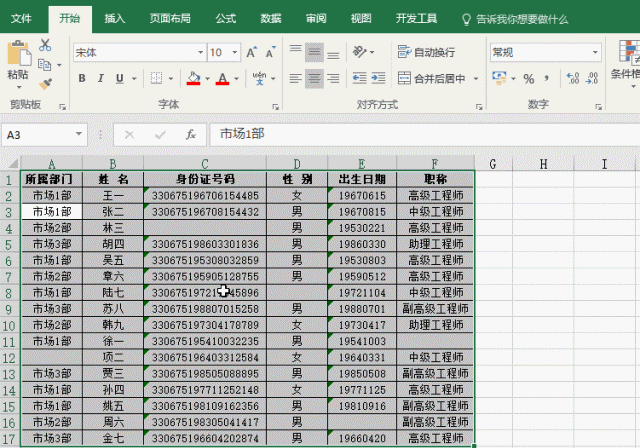Switch to the 页面布局 Page Layout tab
Screen dimensions: 640x448
pyautogui.click(x=170, y=18)
